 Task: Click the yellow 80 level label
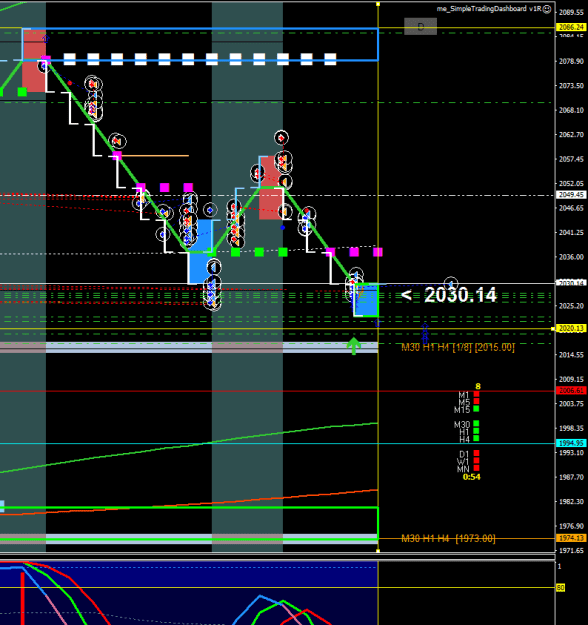pyautogui.click(x=560, y=588)
